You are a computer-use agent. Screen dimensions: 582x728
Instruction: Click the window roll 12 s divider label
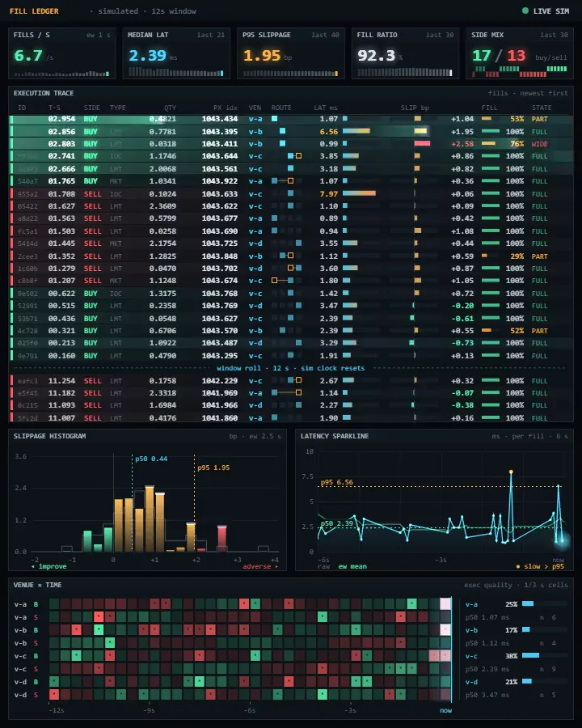(x=290, y=368)
